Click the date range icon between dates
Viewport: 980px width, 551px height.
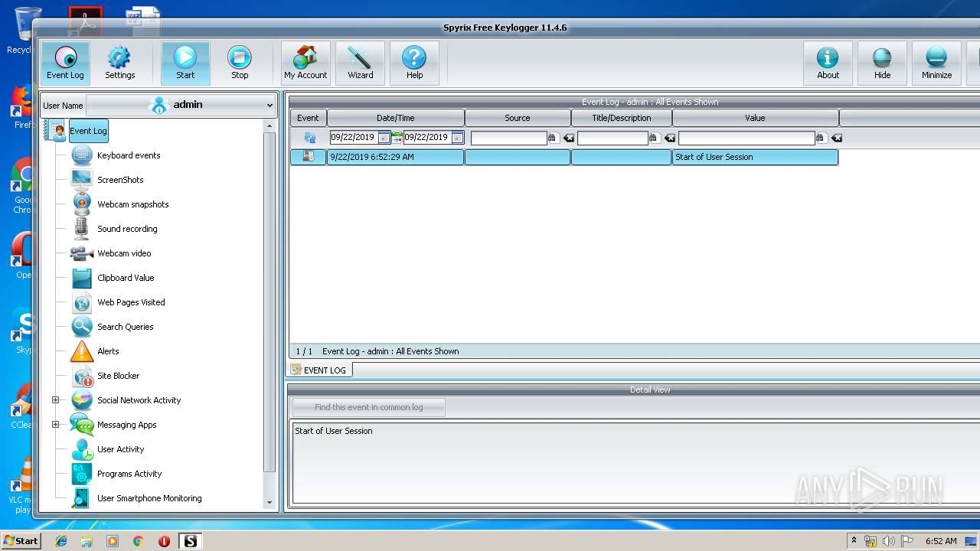click(397, 138)
